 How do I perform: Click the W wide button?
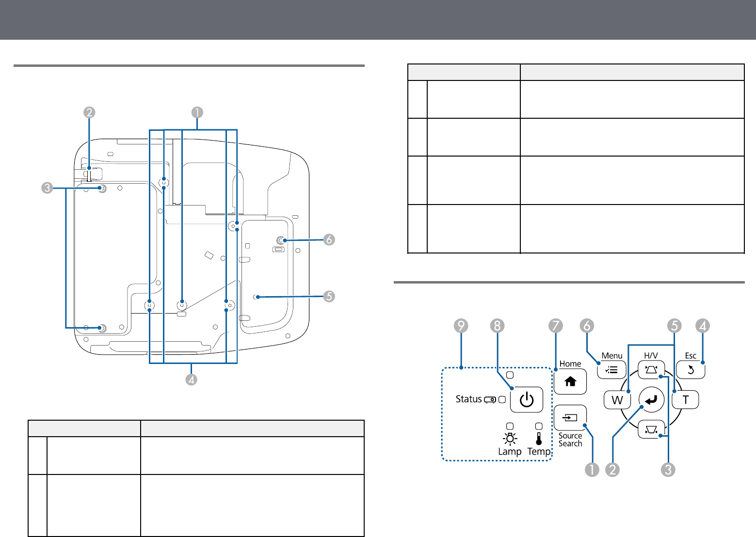[x=617, y=400]
